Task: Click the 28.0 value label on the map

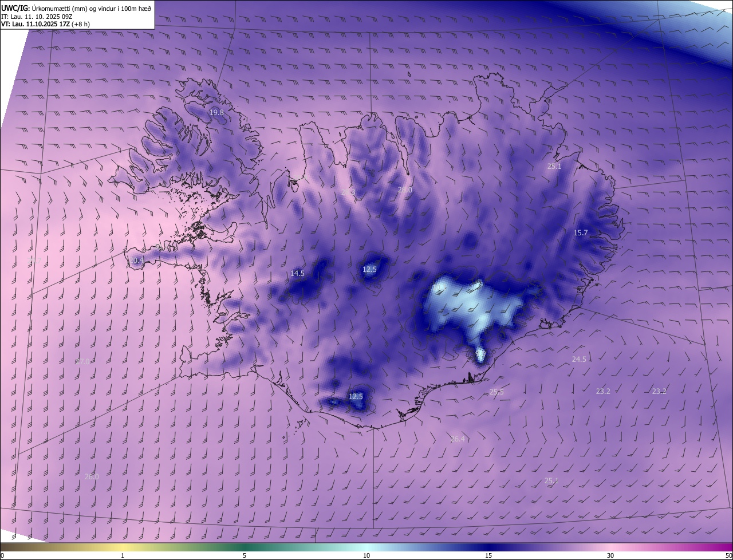Action: click(x=405, y=190)
